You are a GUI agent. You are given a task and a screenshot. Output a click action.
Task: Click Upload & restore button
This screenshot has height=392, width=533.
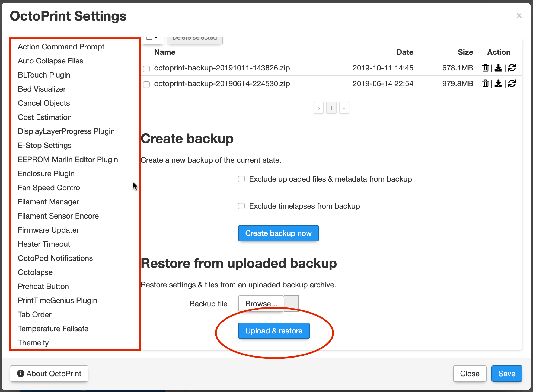click(274, 331)
